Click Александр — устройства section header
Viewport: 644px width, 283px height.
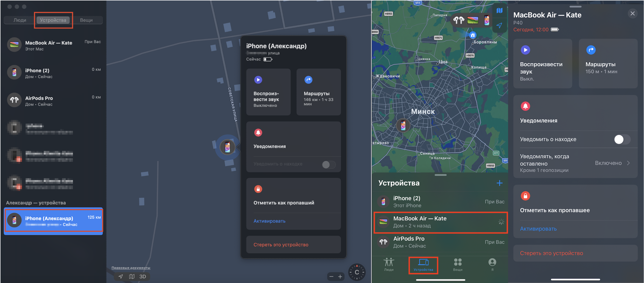pos(36,203)
